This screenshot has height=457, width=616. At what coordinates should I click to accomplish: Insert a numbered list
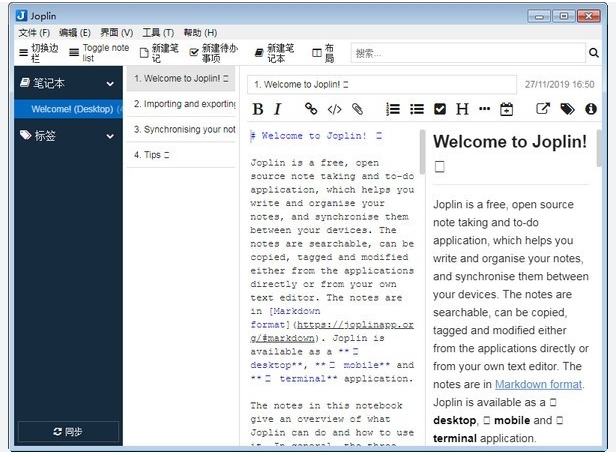393,109
